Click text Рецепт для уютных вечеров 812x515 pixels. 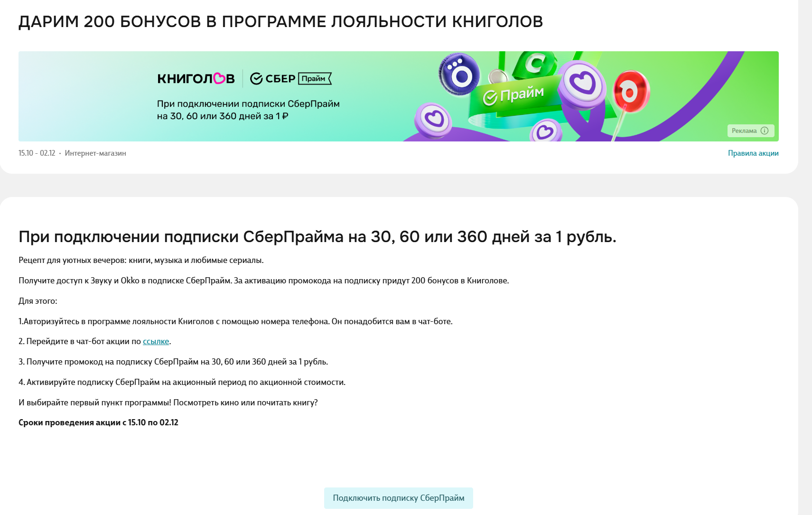pyautogui.click(x=141, y=260)
